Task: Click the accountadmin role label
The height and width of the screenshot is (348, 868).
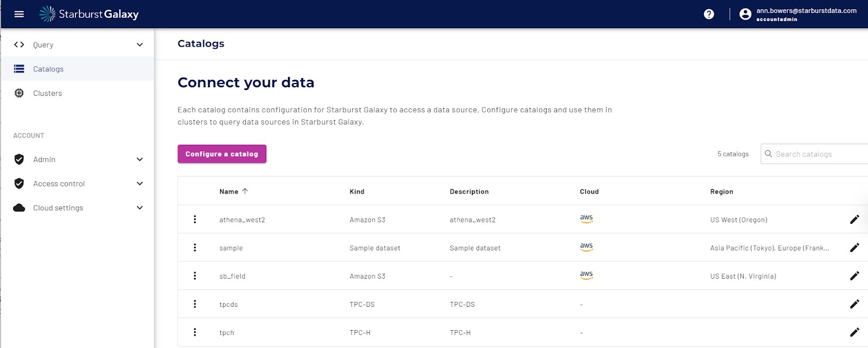Action: (x=777, y=19)
